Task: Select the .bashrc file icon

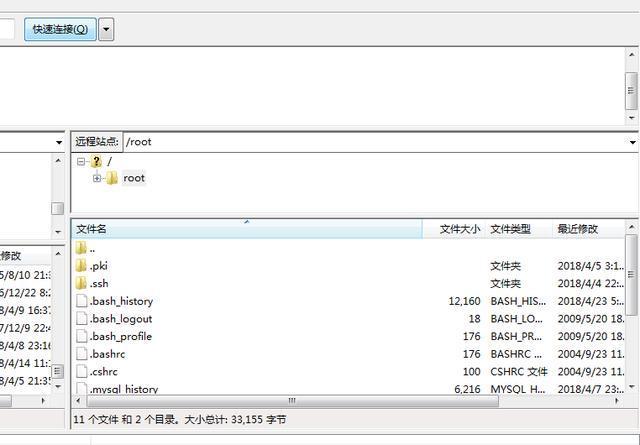Action: [82, 354]
